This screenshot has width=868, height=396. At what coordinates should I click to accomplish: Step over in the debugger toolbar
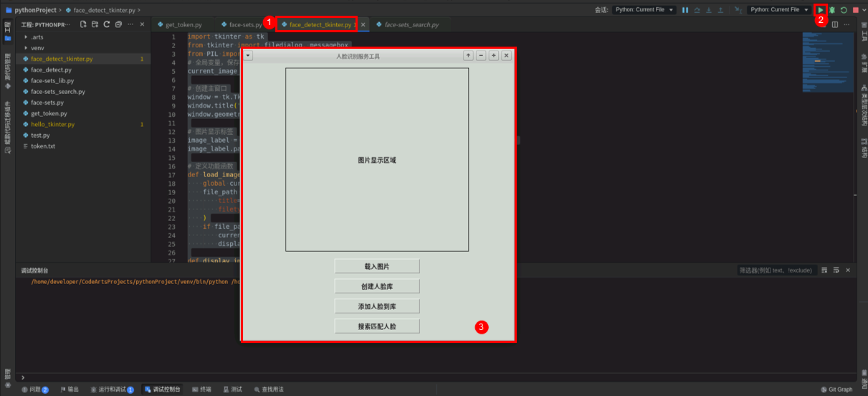[697, 10]
